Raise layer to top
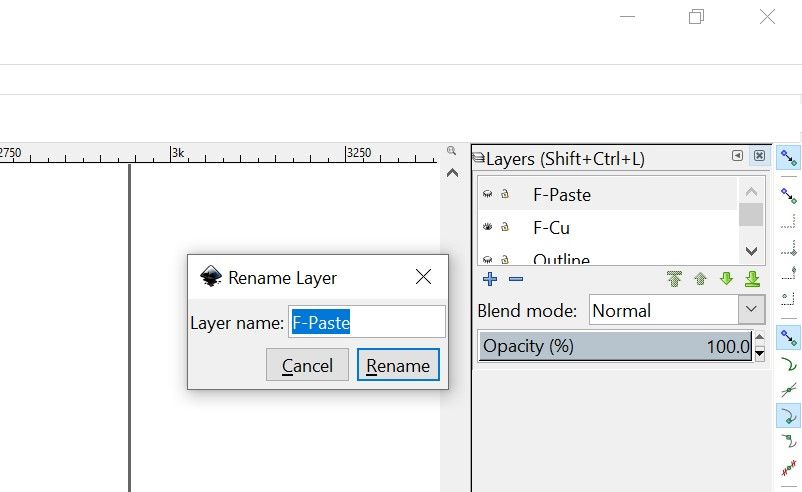The image size is (802, 492). (674, 279)
